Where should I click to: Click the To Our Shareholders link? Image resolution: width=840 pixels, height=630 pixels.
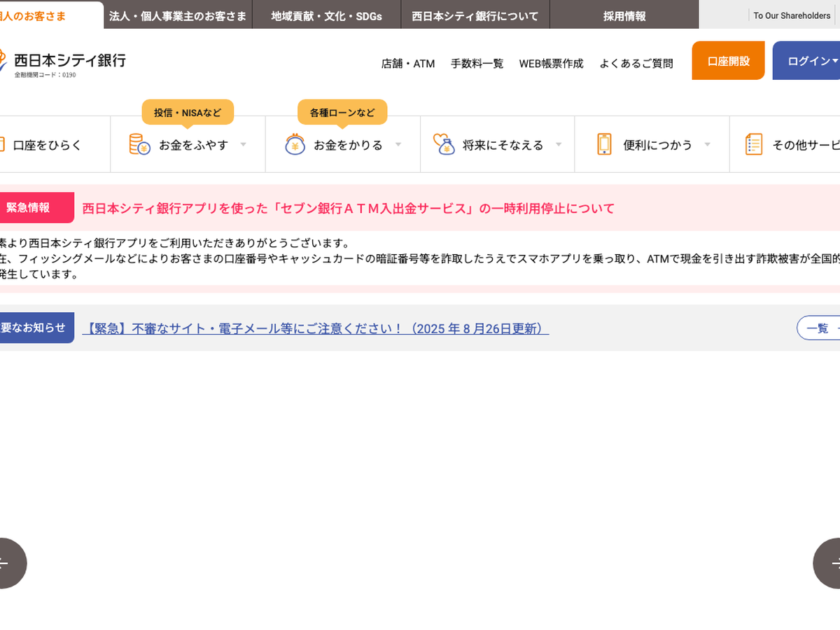point(792,15)
